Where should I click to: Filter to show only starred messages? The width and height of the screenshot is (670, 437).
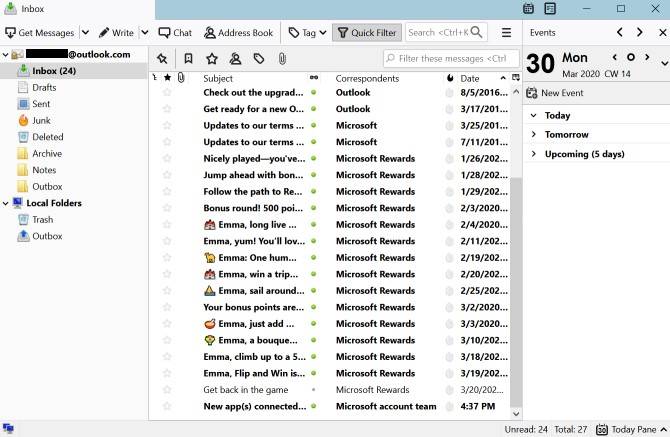212,59
